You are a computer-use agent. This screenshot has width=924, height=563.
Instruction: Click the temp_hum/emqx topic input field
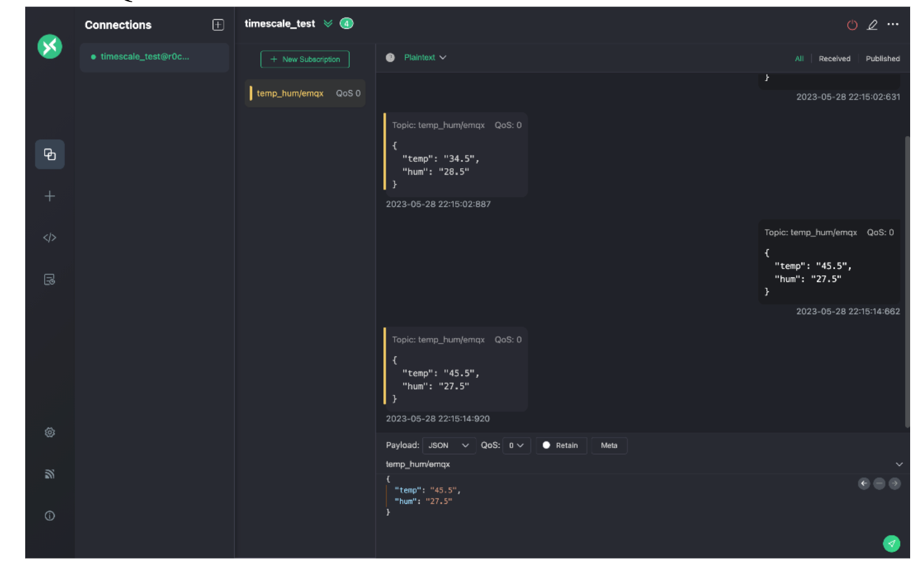[630, 464]
